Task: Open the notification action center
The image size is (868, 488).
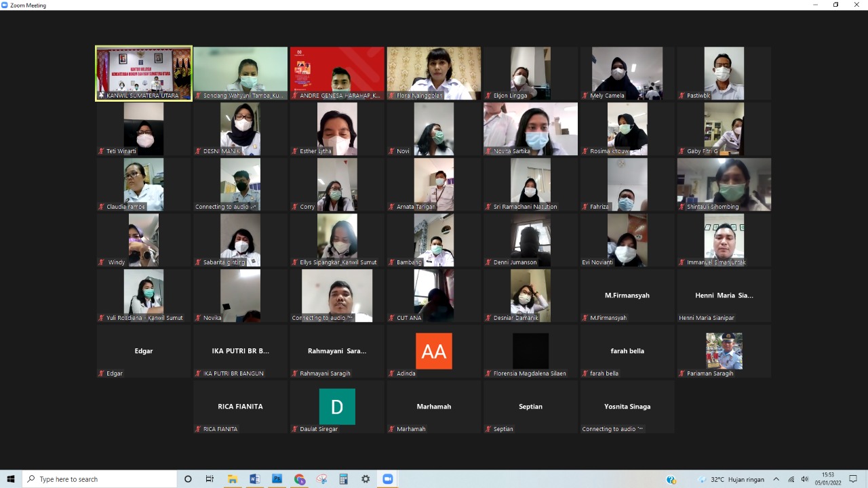Action: coord(853,479)
